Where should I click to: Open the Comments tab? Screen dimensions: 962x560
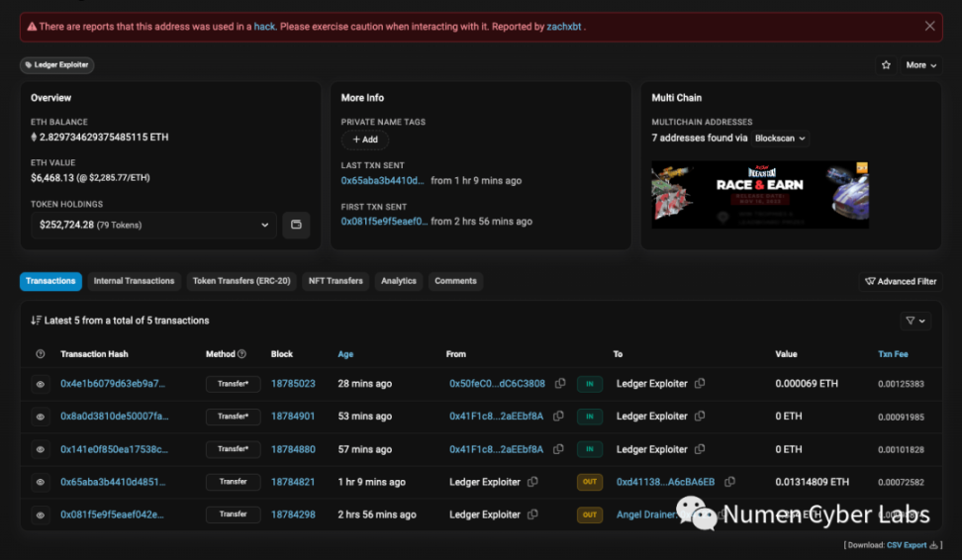pyautogui.click(x=455, y=281)
